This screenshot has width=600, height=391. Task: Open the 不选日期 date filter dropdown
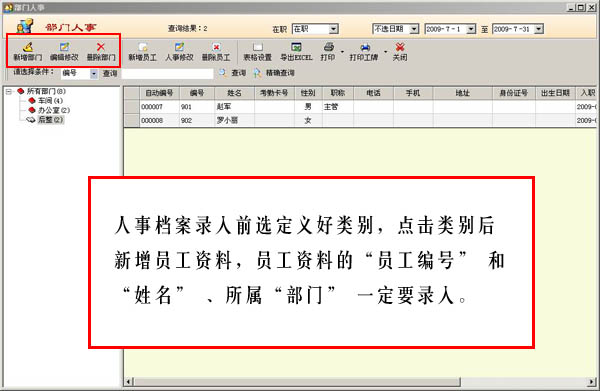click(x=414, y=29)
